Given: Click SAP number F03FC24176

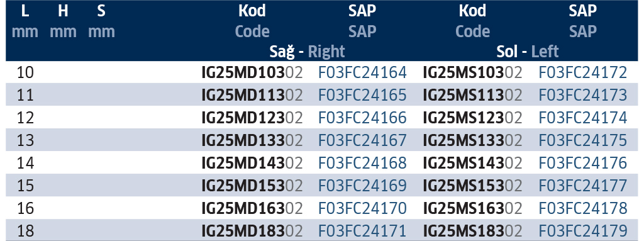Looking at the screenshot, I should click(x=583, y=163).
